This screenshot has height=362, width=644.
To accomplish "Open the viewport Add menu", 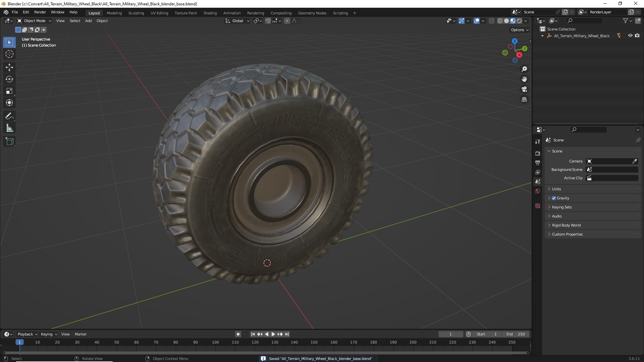I will [x=88, y=21].
